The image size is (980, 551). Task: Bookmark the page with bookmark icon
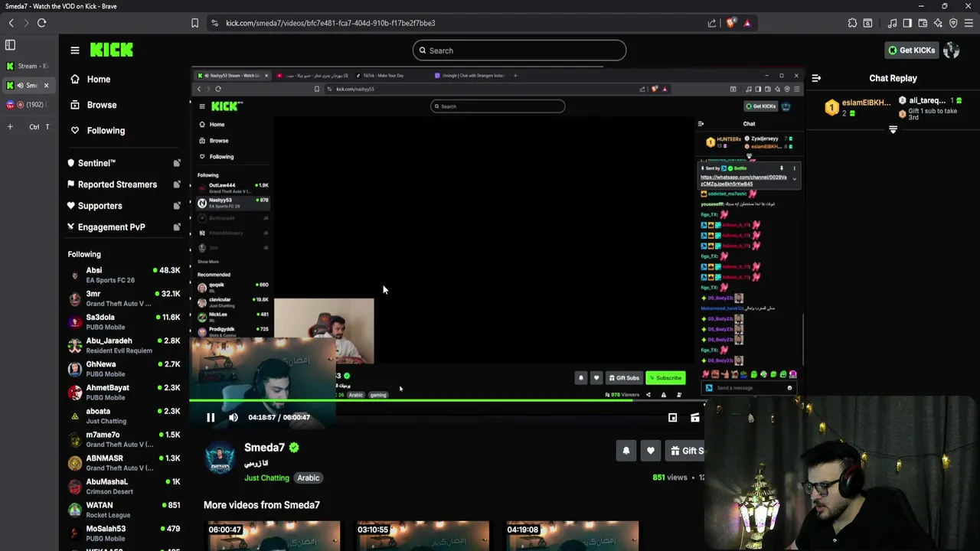point(195,23)
